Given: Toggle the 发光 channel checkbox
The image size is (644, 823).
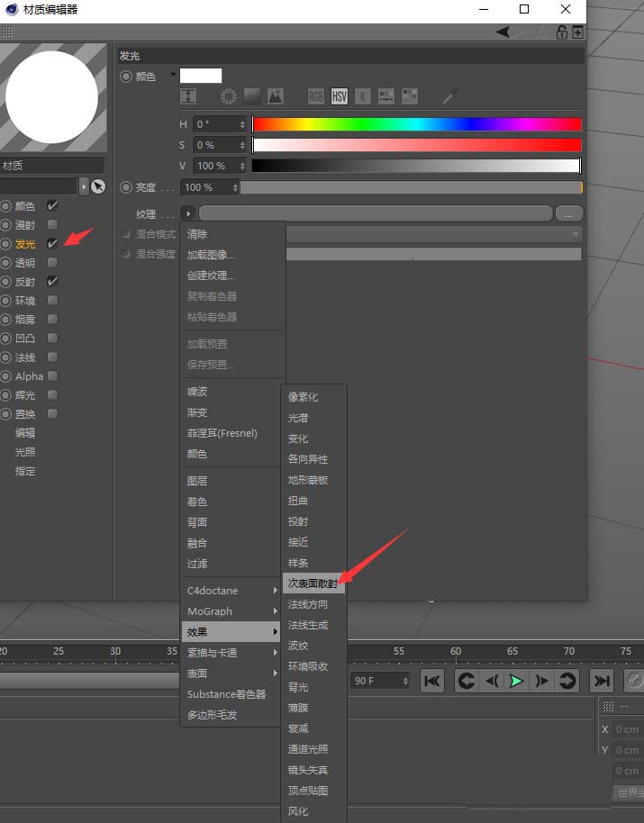Looking at the screenshot, I should 52,243.
